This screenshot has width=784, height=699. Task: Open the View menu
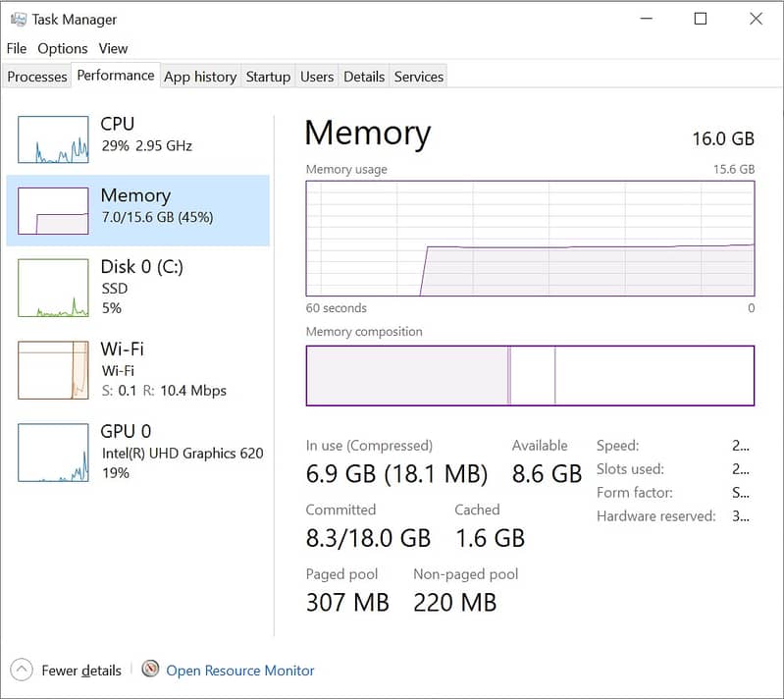(113, 48)
